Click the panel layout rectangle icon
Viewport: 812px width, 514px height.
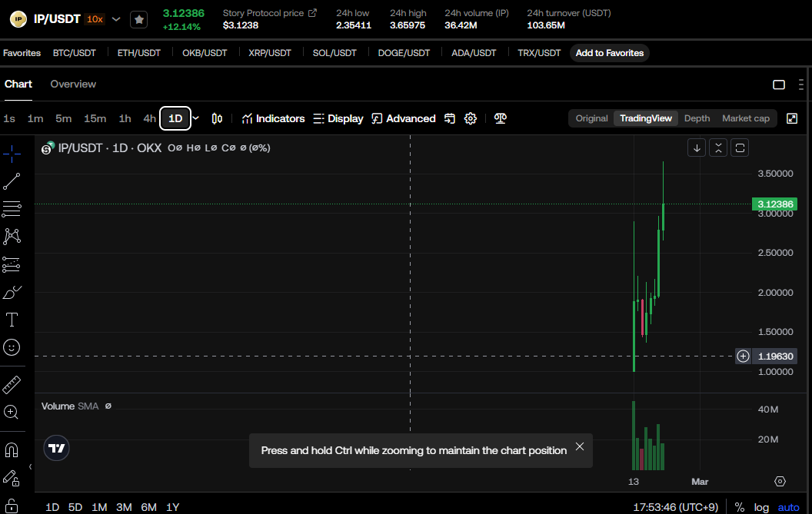pyautogui.click(x=779, y=85)
